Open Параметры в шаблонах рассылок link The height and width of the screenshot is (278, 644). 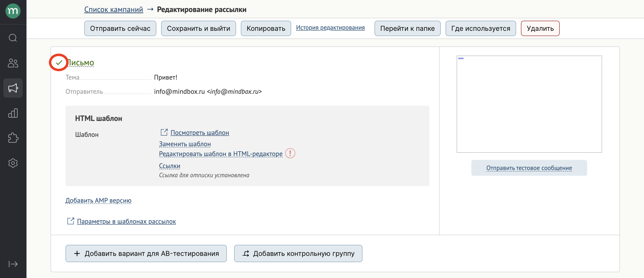coord(126,221)
